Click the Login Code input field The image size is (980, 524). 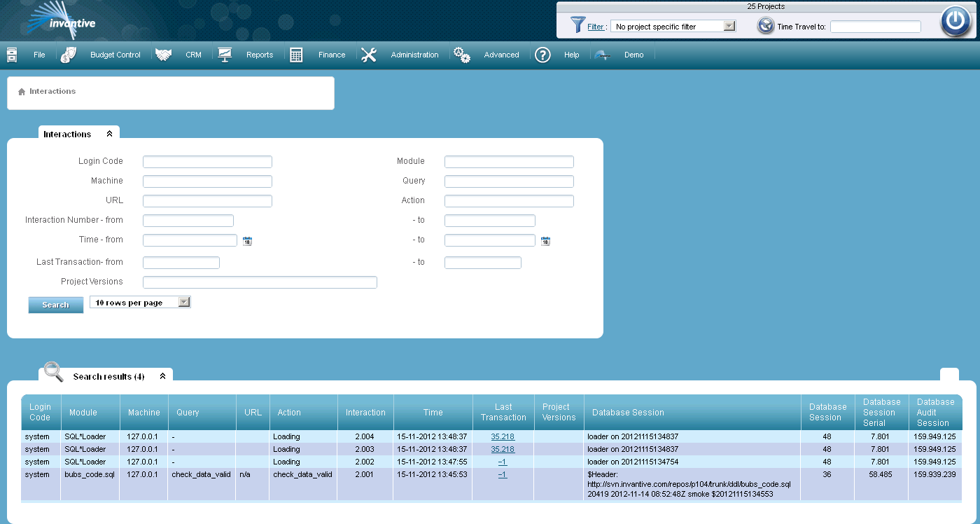(207, 162)
